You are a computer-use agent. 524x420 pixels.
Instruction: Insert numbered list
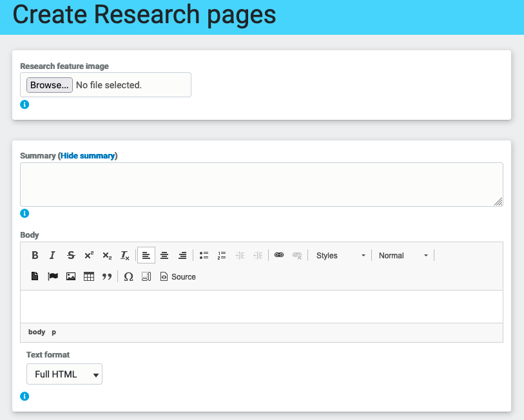tap(222, 255)
